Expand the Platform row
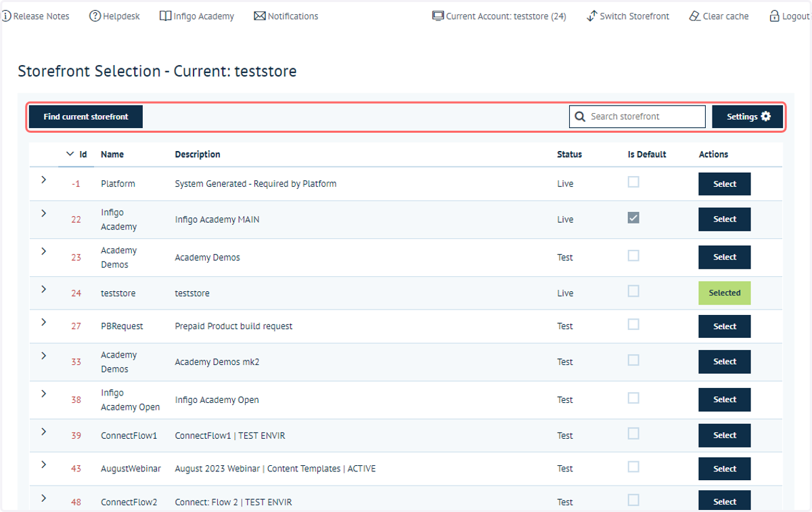Screen dimensions: 812x512 click(43, 179)
